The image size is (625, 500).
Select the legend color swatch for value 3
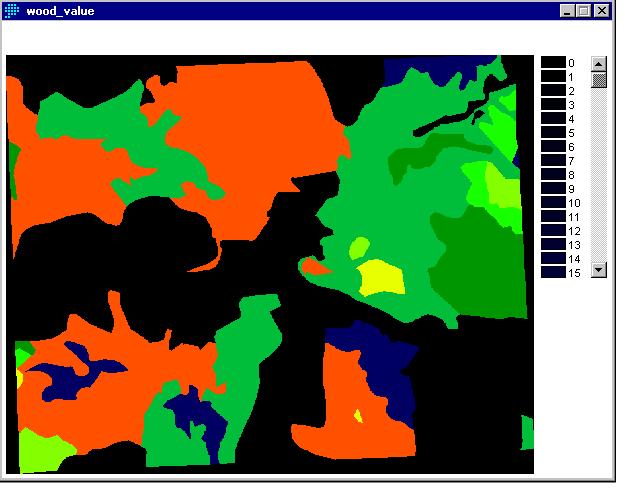(553, 104)
